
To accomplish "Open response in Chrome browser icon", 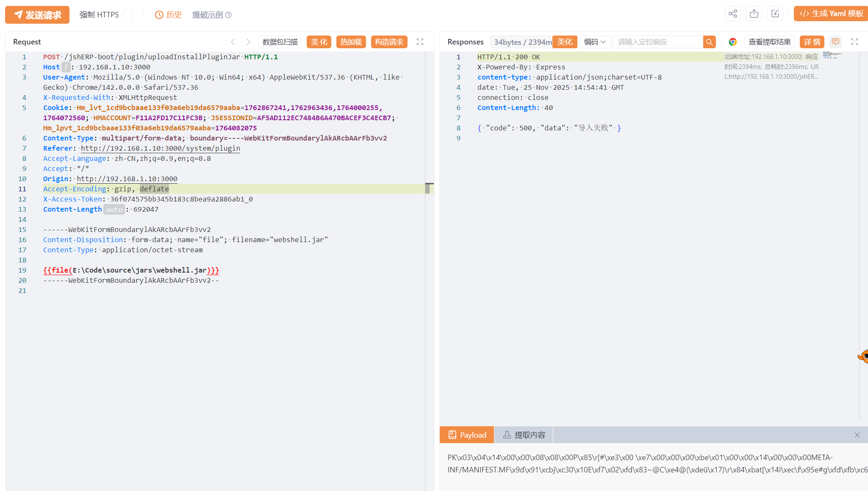I will click(x=732, y=42).
